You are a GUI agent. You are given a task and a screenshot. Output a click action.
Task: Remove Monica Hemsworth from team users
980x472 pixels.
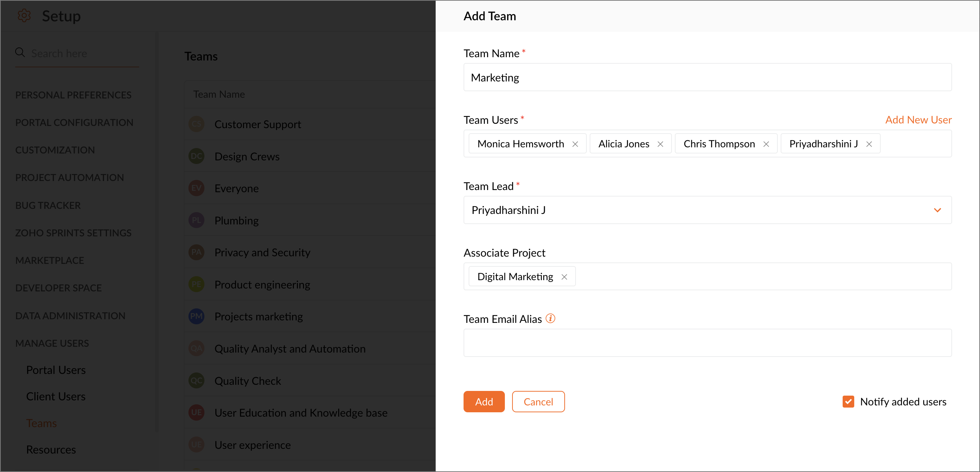click(x=575, y=144)
